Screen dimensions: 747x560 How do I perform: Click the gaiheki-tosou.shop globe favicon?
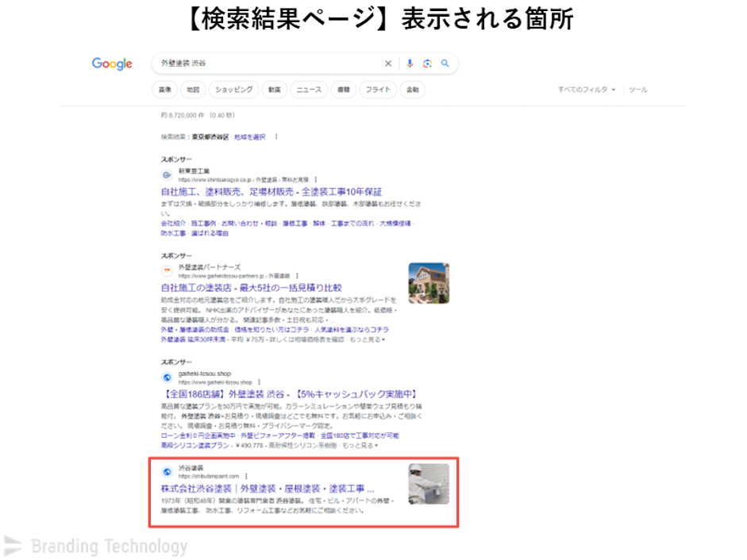point(167,378)
